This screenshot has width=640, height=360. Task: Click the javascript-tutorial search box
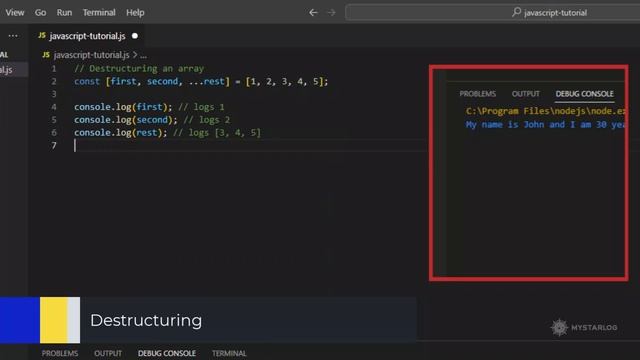(492, 13)
